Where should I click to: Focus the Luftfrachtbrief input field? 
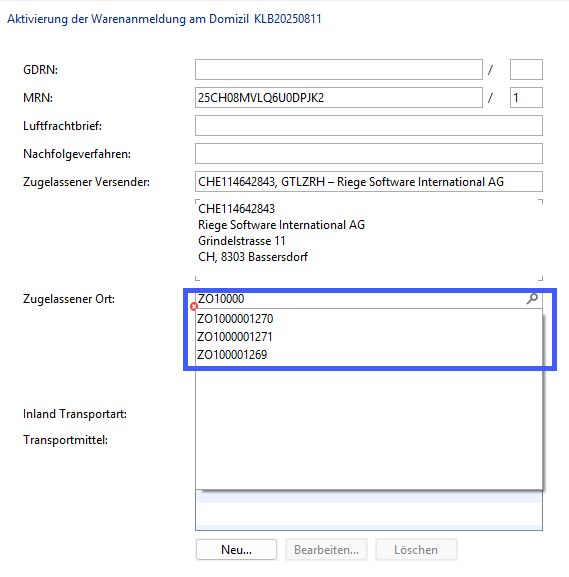(369, 125)
